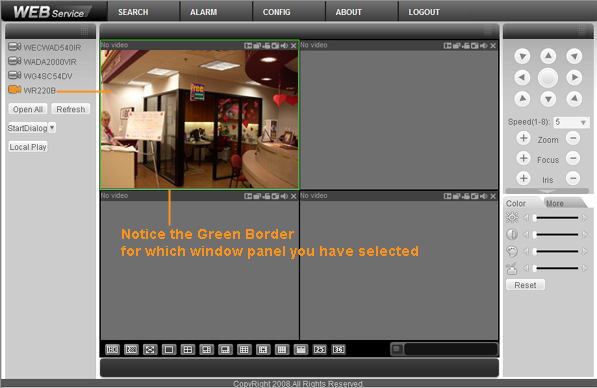Increase Focus with the plus button
Viewport: 597px width, 388px height.
pyautogui.click(x=523, y=158)
